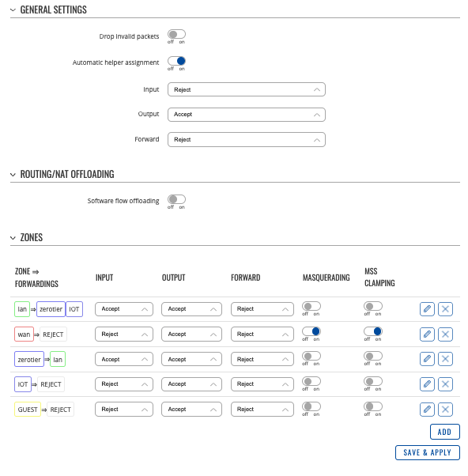Open the general Input policy dropdown
The image size is (468, 476).
click(x=247, y=89)
